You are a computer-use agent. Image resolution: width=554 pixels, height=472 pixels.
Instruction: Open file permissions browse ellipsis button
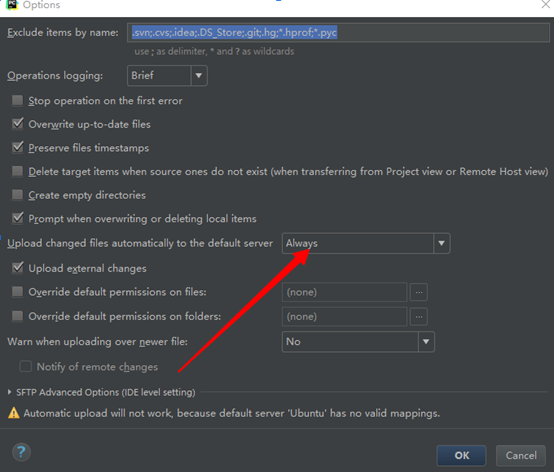[419, 292]
